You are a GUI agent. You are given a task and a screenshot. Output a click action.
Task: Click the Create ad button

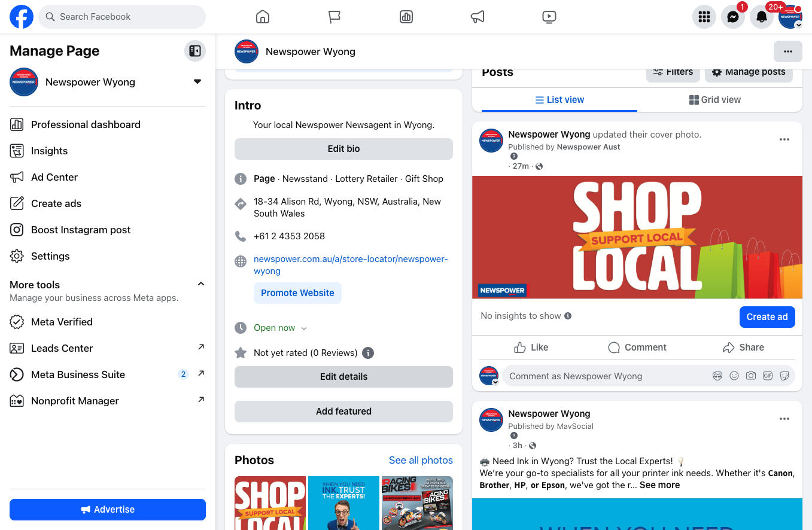tap(767, 317)
